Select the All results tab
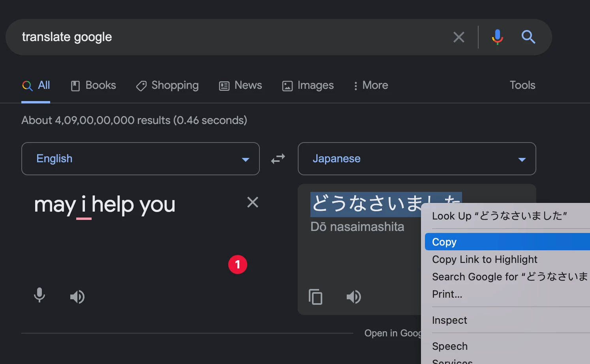This screenshot has width=590, height=364. (36, 85)
